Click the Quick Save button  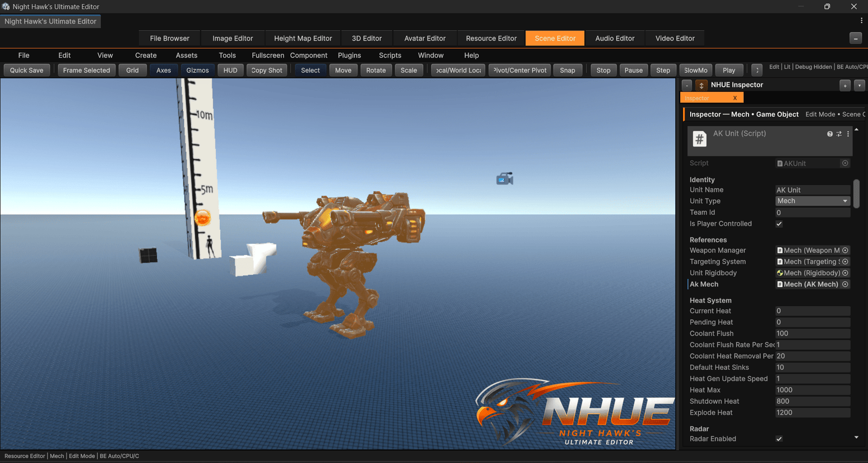(27, 70)
